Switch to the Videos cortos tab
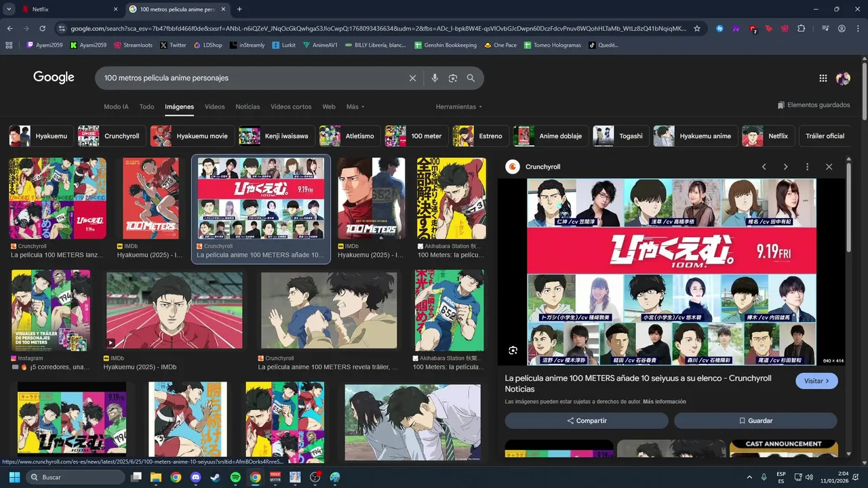This screenshot has height=488, width=868. pos(291,107)
